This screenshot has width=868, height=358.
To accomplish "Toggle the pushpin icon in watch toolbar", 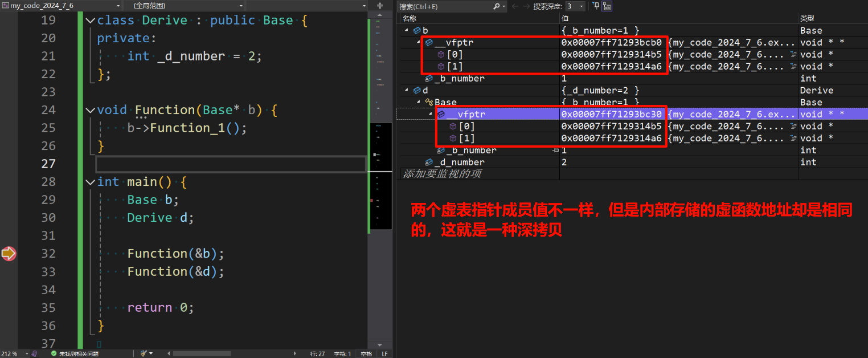I will pos(596,6).
